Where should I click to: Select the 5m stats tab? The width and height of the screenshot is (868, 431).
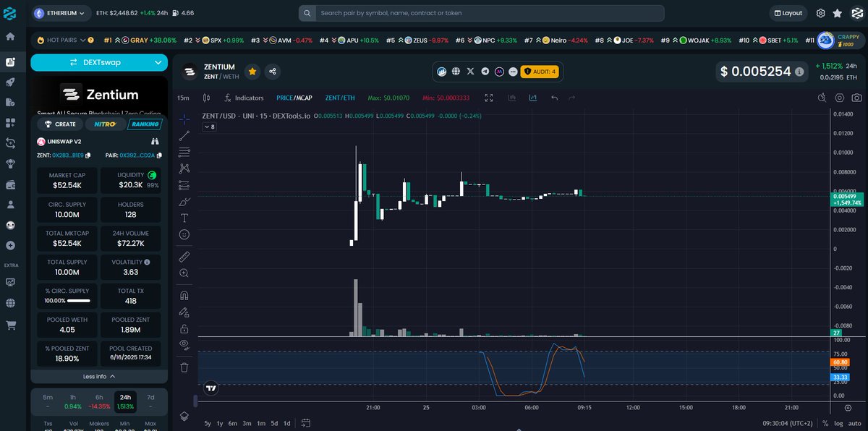(47, 401)
